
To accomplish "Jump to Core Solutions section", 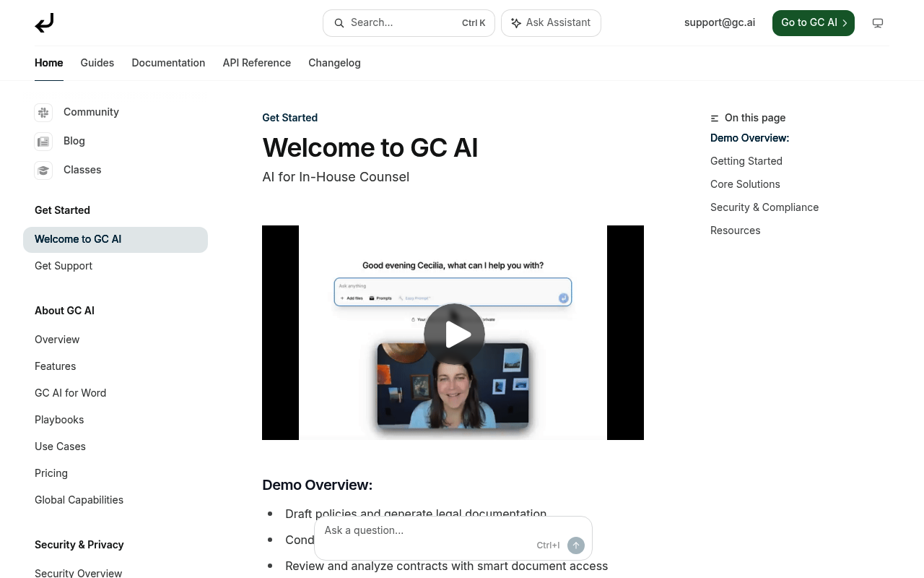I will click(x=745, y=184).
